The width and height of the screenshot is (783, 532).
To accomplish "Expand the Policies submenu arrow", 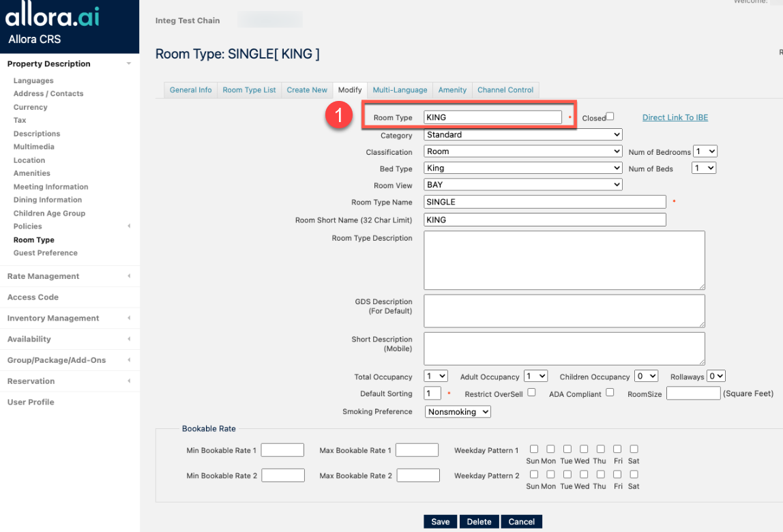I will click(129, 226).
